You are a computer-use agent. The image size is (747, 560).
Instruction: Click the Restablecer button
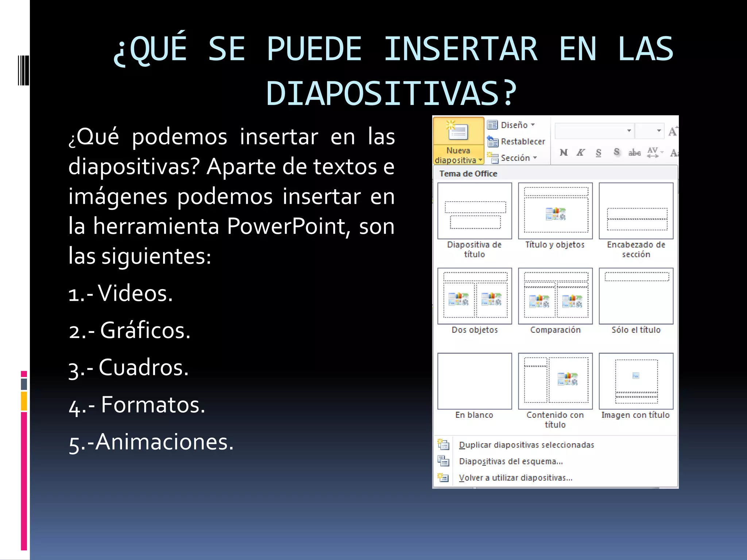tap(516, 141)
